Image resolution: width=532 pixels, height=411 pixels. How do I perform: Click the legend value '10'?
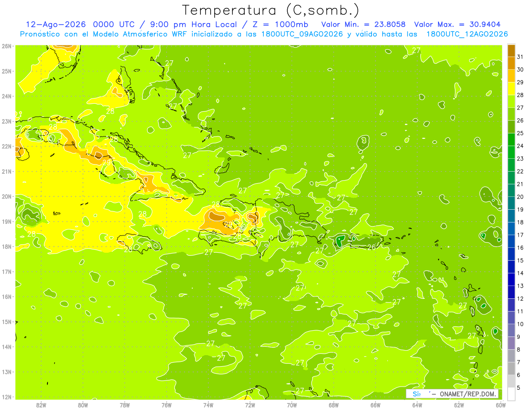pos(520,324)
